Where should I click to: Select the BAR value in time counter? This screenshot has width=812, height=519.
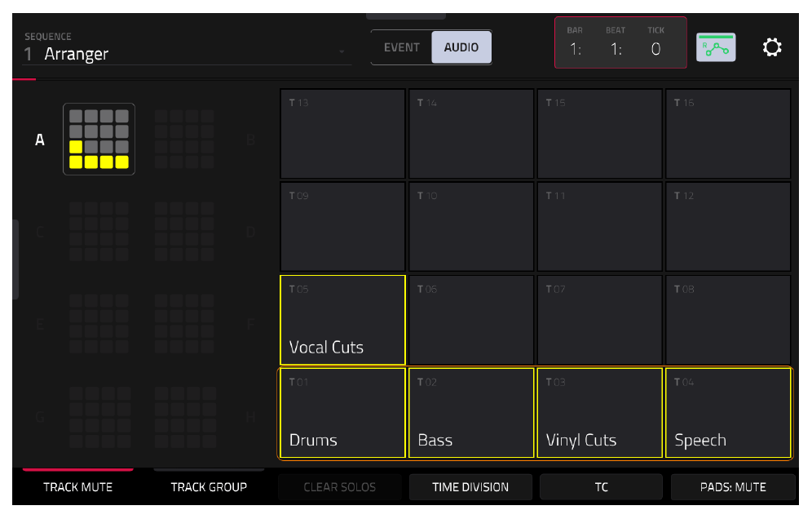[575, 49]
